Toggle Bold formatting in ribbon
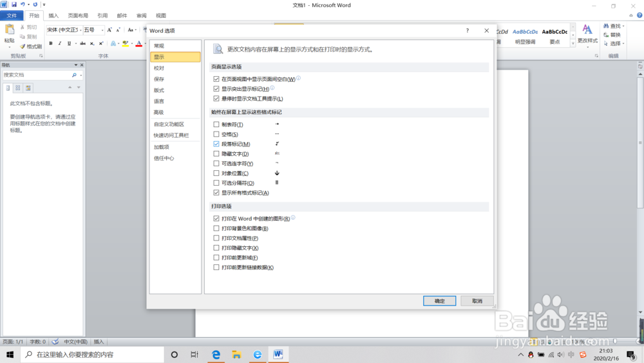Viewport: 644px width, 363px height. click(x=50, y=43)
